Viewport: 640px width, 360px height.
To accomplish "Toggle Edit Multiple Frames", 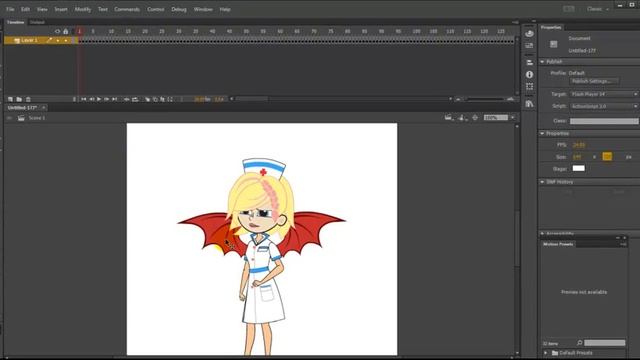I will 162,99.
